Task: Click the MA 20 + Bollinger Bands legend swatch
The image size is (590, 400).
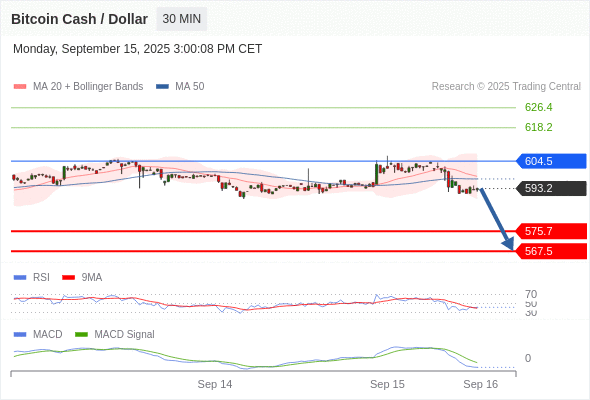Action: point(20,87)
